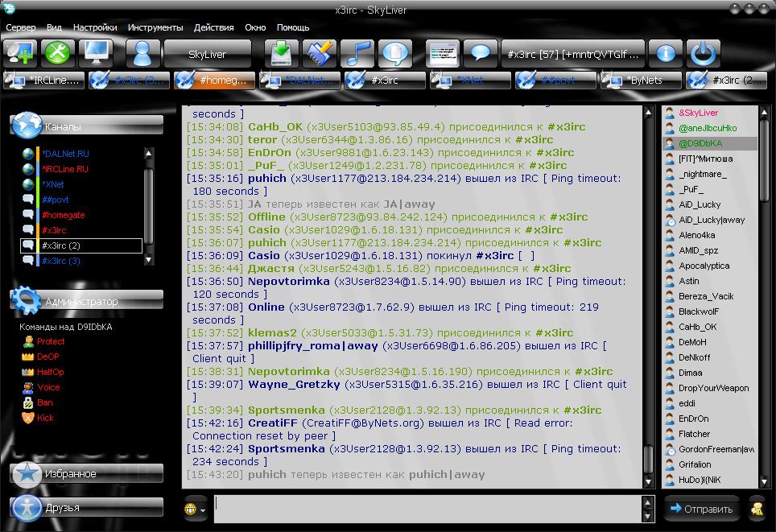This screenshot has width=776, height=532.
Task: Open the blue info icon
Action: click(x=666, y=53)
